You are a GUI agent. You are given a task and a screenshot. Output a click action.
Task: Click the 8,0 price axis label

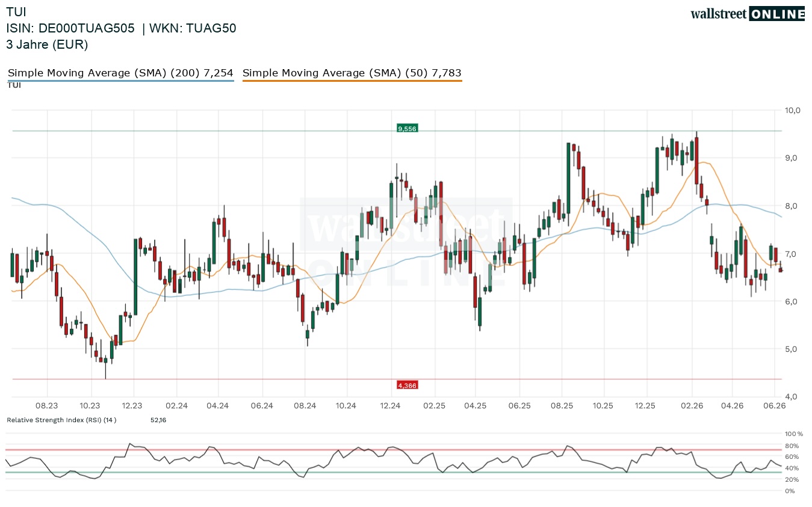click(792, 206)
